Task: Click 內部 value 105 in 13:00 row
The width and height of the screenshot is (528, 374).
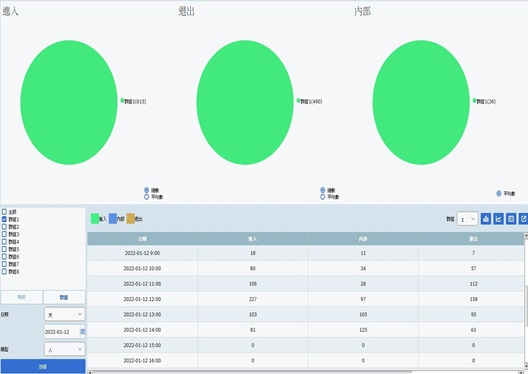Action: 363,314
